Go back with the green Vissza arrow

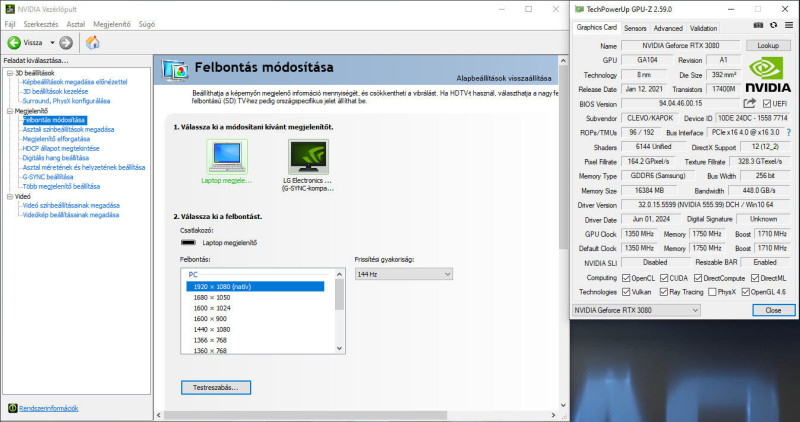point(14,43)
